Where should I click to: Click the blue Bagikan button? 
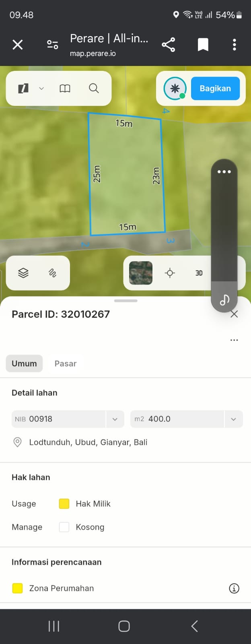pos(215,89)
